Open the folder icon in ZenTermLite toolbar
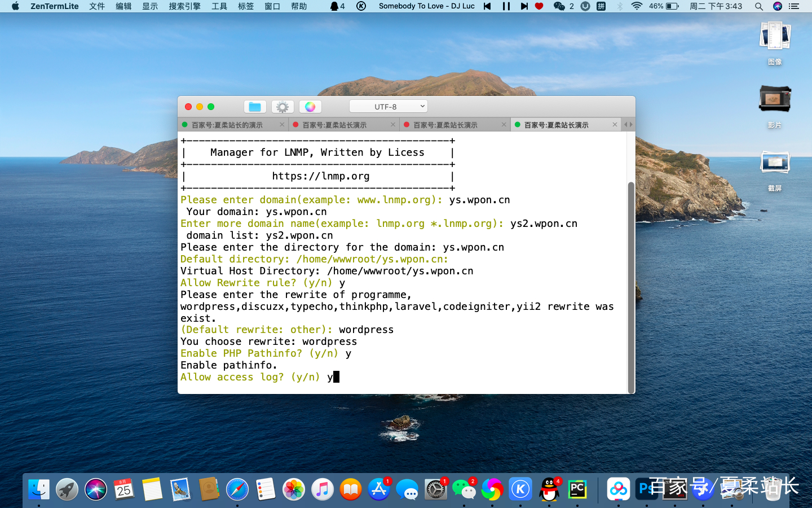812x508 pixels. (x=255, y=107)
